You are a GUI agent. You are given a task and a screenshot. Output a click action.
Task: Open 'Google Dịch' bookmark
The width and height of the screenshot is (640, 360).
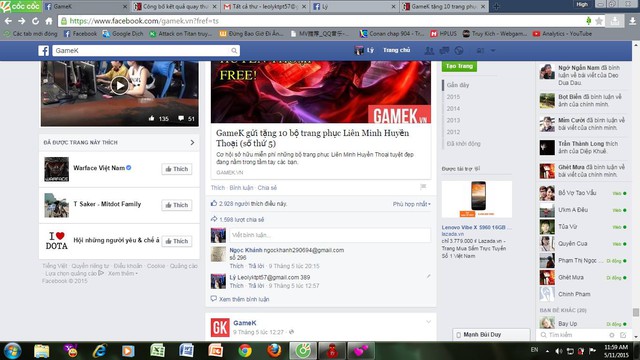coord(123,34)
